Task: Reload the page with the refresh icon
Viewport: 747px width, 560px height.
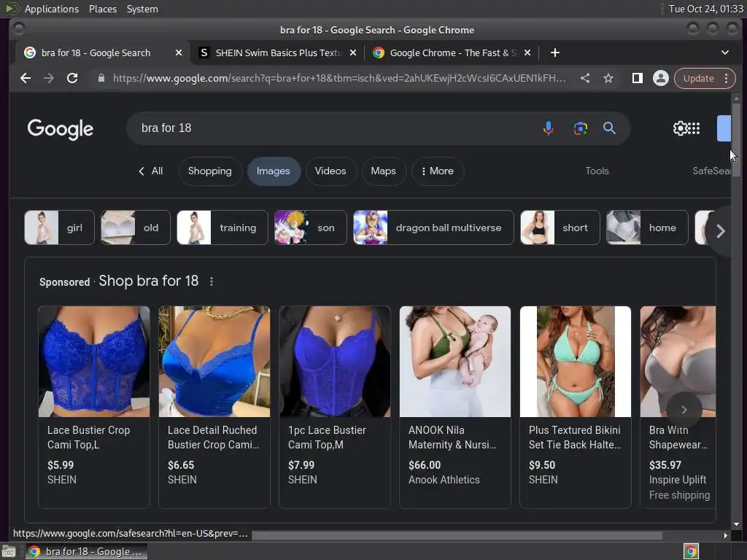Action: click(72, 78)
